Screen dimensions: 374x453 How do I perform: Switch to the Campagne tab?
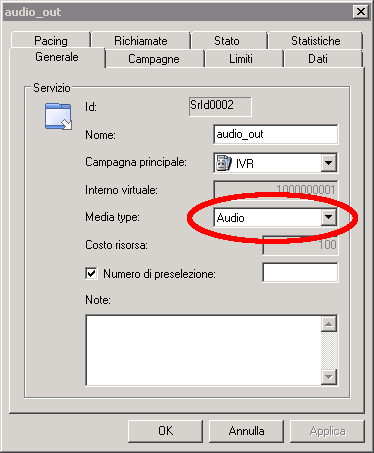pyautogui.click(x=154, y=59)
